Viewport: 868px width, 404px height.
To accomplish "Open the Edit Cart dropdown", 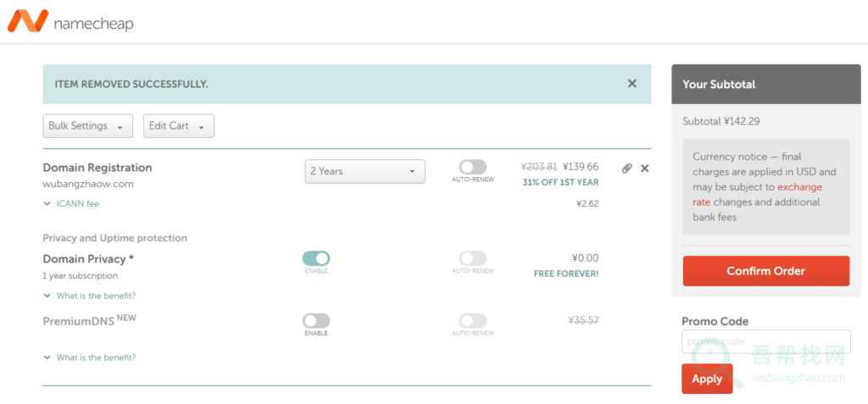I will click(x=178, y=126).
